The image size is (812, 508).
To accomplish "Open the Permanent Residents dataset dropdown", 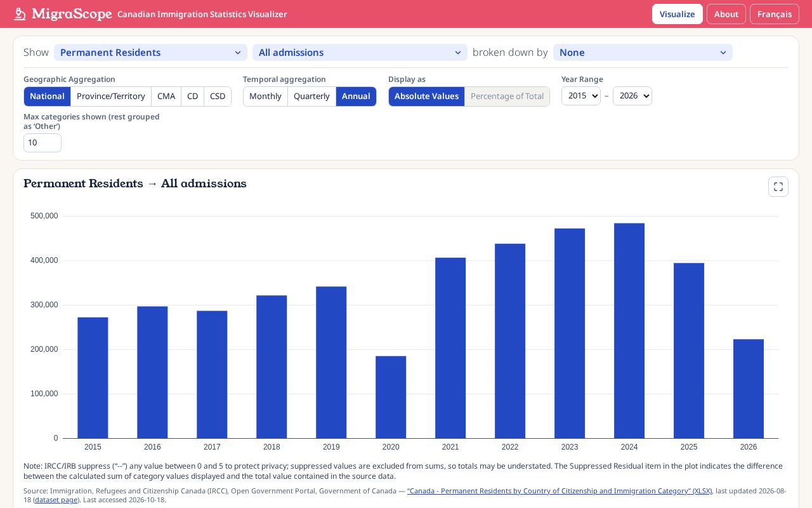I will [150, 53].
